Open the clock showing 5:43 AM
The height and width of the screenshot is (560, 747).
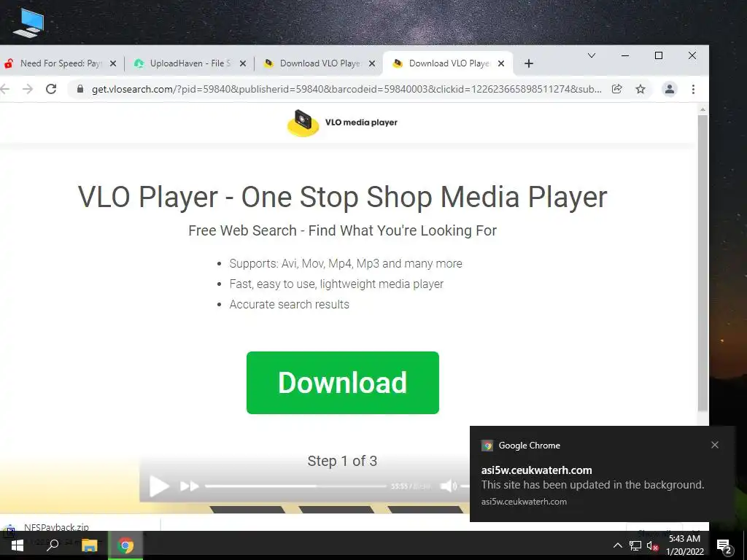[x=684, y=545]
